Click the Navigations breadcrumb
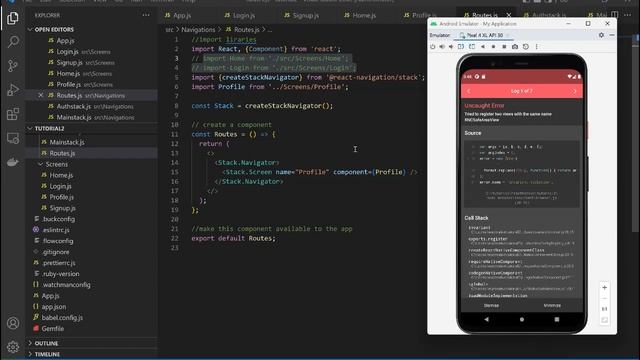Viewport: 640px width, 360px height. pos(198,30)
